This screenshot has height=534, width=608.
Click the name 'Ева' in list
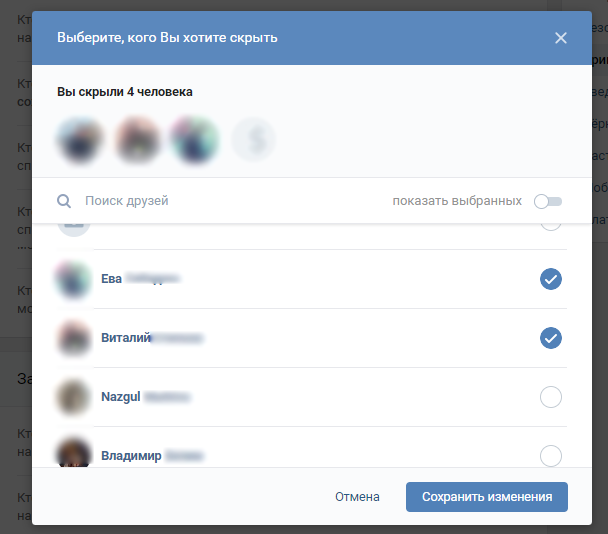(111, 278)
